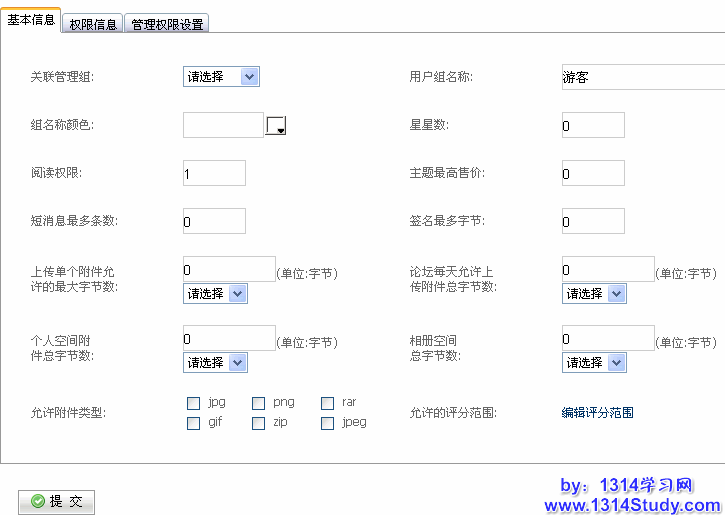Open the group name color picker icon
This screenshot has height=515, width=725.
click(276, 126)
